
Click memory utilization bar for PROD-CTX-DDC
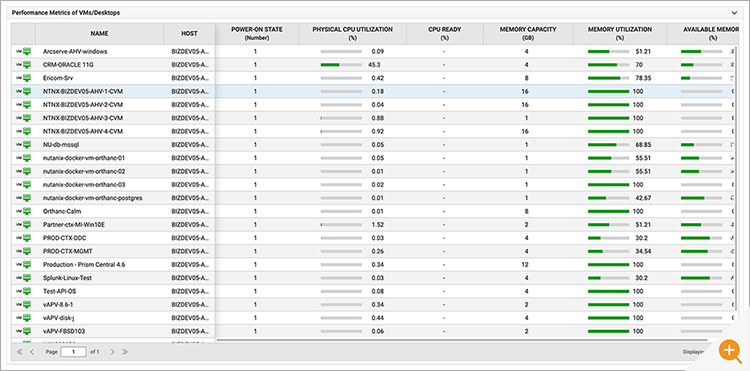[x=608, y=238]
